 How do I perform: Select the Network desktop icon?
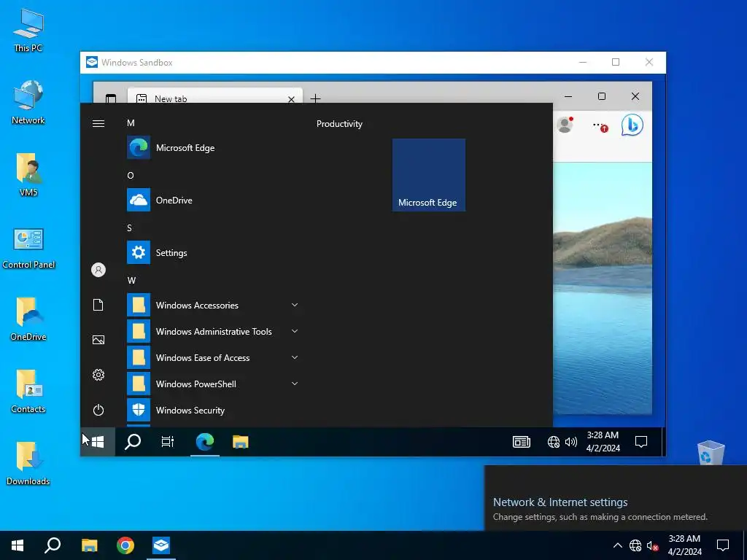pos(28,102)
